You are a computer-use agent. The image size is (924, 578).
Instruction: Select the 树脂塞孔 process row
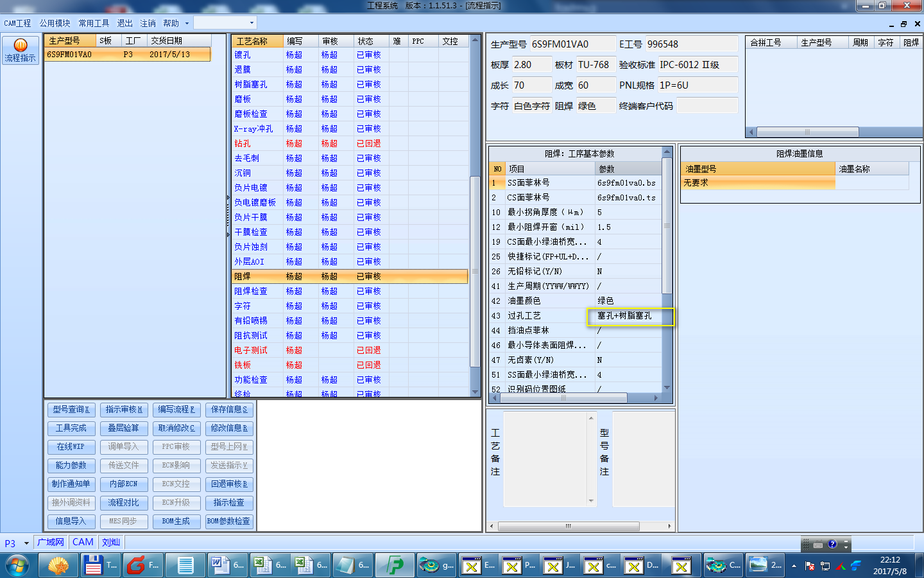[350, 85]
